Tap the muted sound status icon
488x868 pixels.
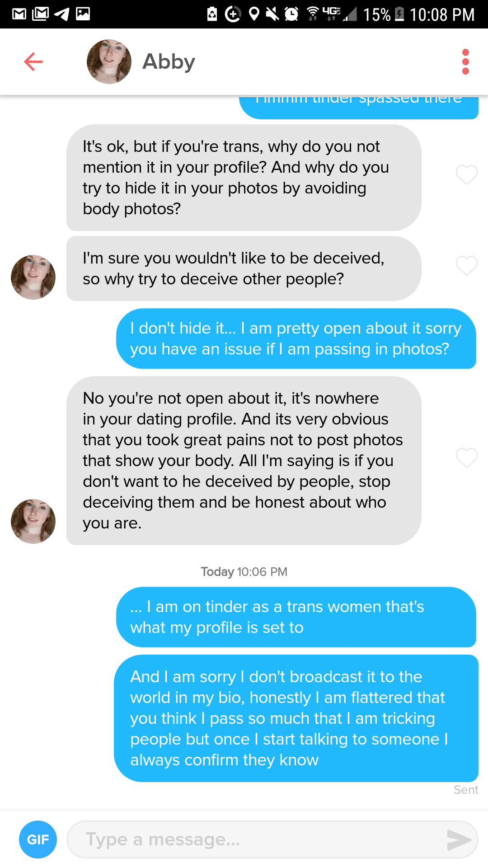tap(272, 14)
